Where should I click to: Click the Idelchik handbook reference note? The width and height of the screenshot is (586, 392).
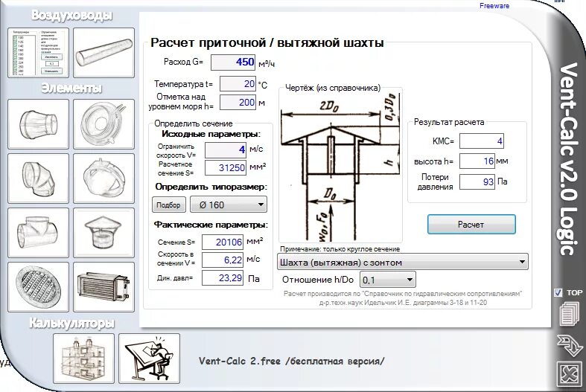pyautogui.click(x=403, y=298)
